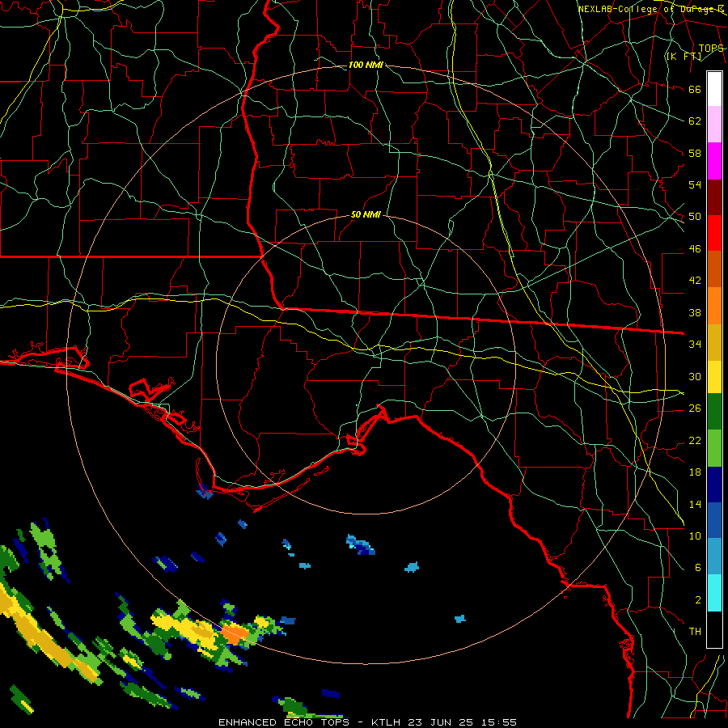This screenshot has height=728, width=728.
Task: Click the 10 legend value
Action: (695, 535)
